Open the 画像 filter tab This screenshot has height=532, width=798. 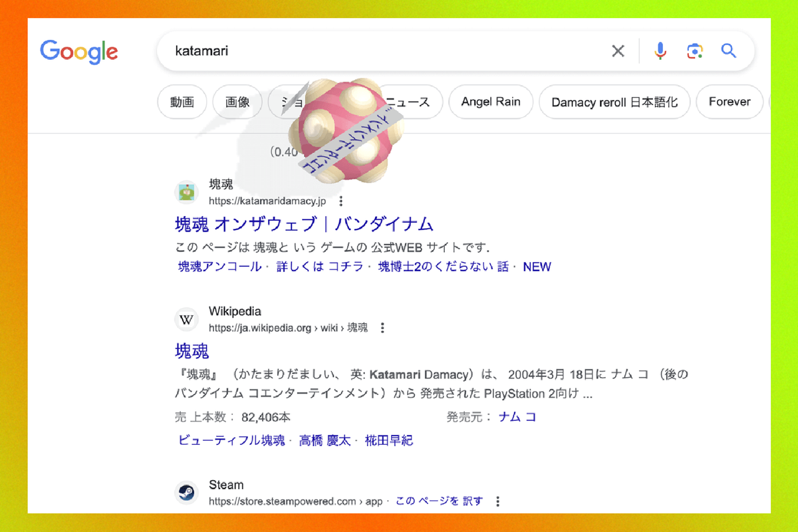point(237,102)
